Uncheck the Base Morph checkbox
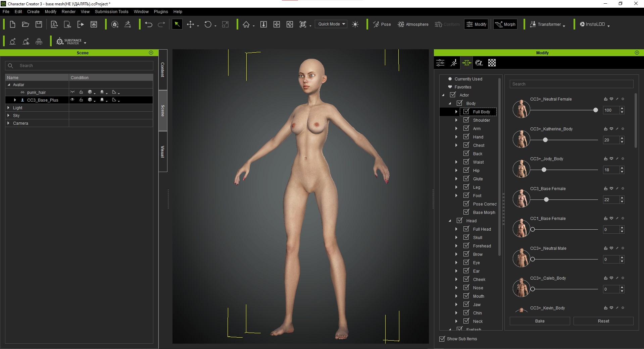This screenshot has height=349, width=644. (x=466, y=212)
